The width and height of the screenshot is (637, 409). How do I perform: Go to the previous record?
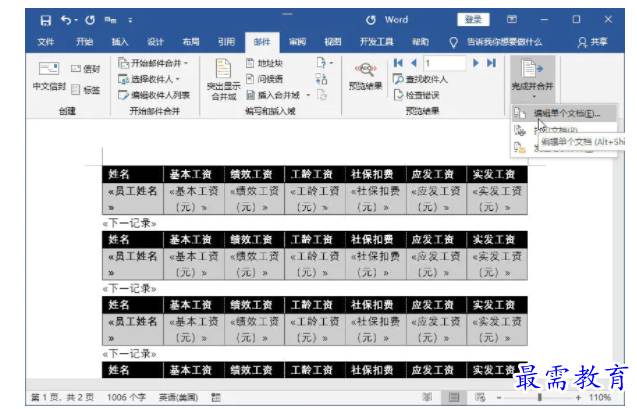click(414, 63)
